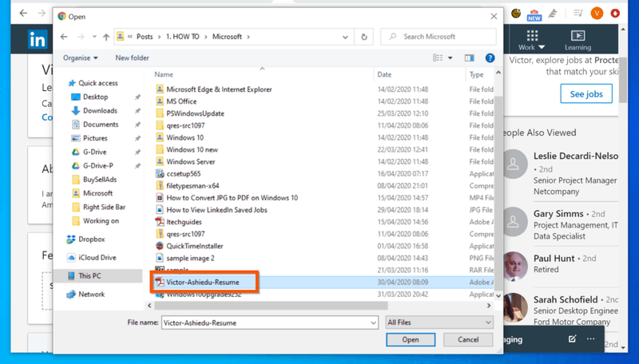Select iCloud Drive in navigation pane
This screenshot has height=364, width=639.
coord(97,258)
